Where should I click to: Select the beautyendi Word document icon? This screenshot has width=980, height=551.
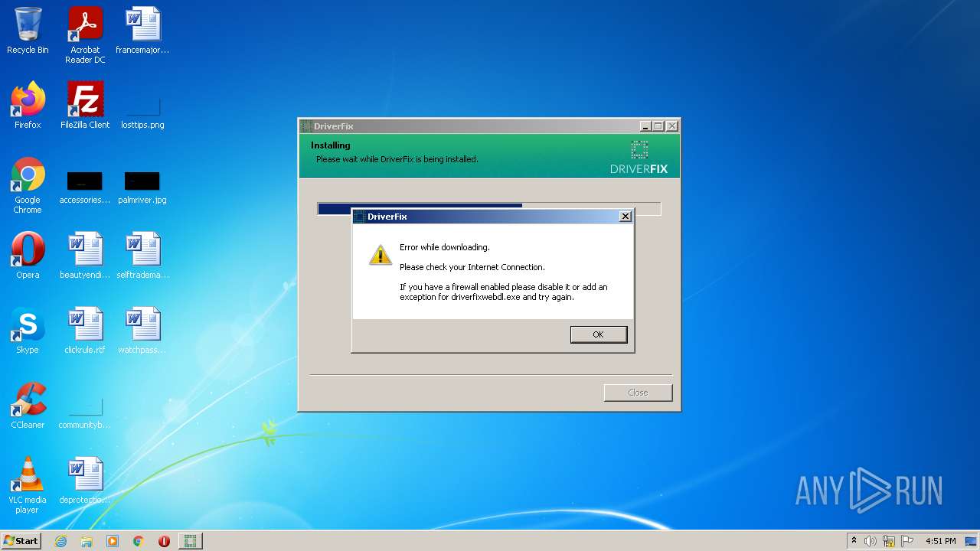pos(85,256)
